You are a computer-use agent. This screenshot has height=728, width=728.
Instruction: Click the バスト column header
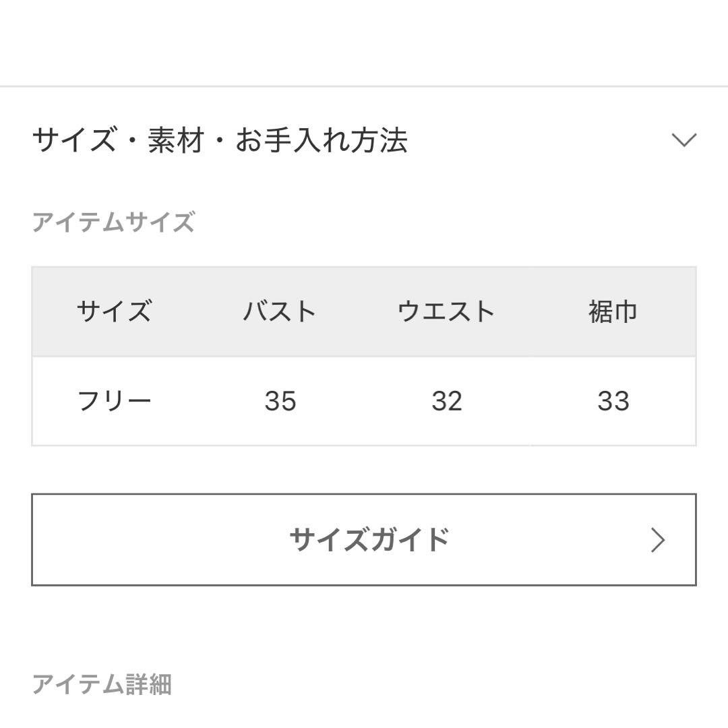pyautogui.click(x=280, y=311)
